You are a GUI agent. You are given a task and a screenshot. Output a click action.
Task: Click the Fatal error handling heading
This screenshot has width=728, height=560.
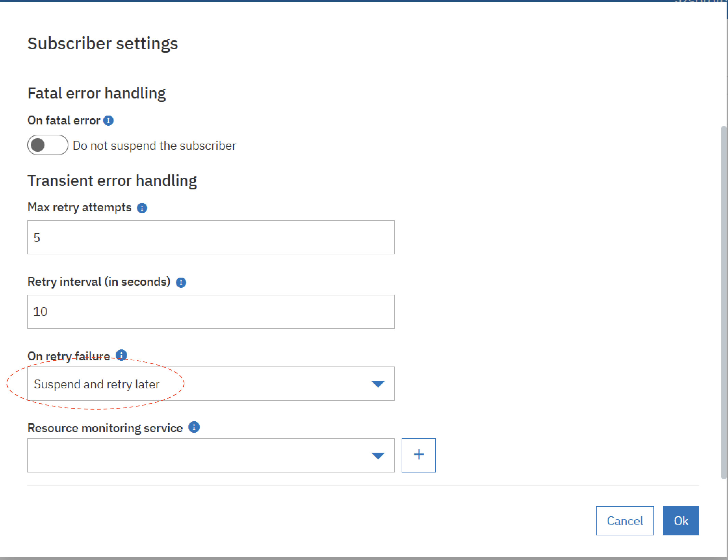(x=96, y=93)
